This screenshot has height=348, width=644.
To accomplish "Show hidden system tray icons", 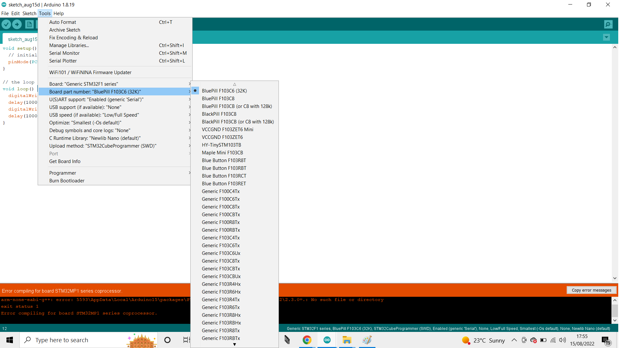I will (514, 340).
